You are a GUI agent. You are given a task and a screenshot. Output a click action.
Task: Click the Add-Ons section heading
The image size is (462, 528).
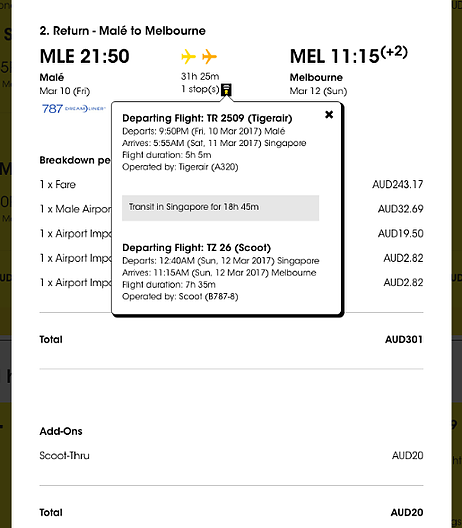pos(61,431)
